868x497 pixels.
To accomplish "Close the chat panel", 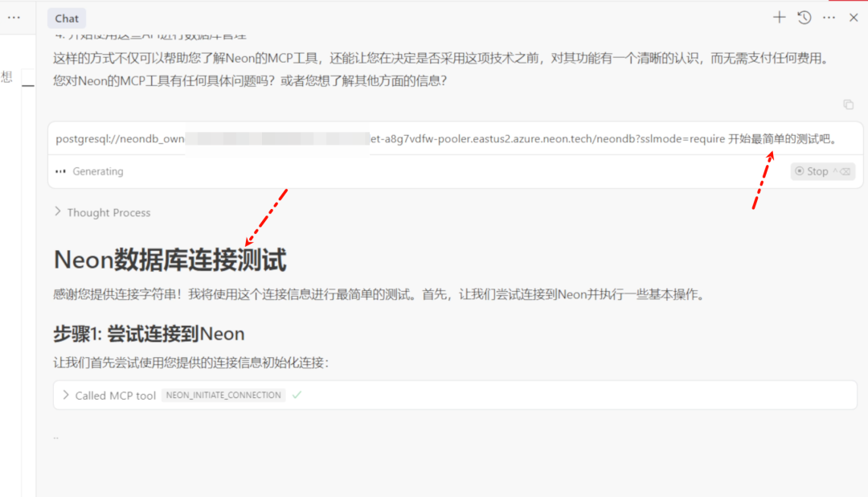I will 854,18.
